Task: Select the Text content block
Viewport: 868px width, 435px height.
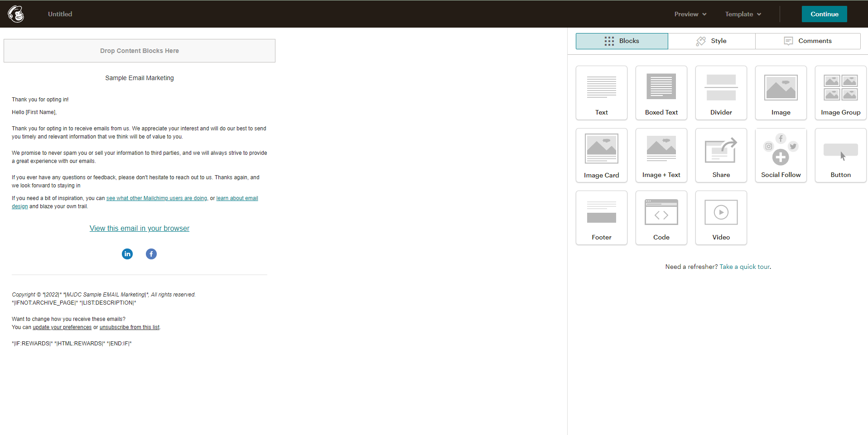Action: [601, 93]
